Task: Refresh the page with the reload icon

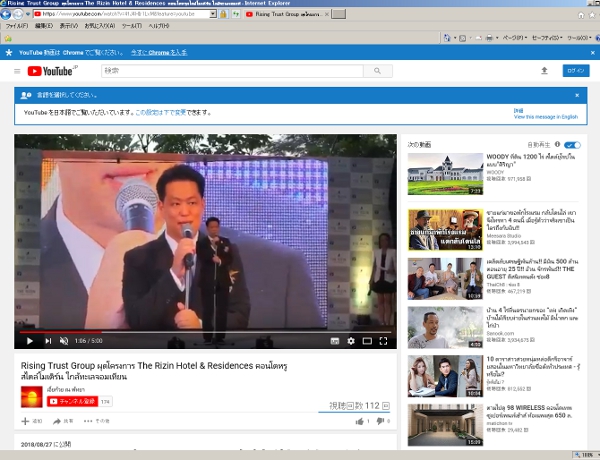Action: pyautogui.click(x=236, y=14)
